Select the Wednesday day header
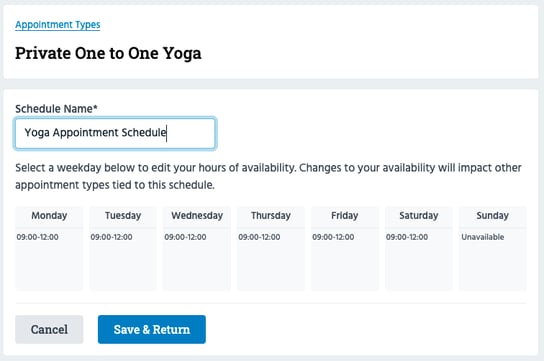This screenshot has width=544, height=361. [x=197, y=216]
